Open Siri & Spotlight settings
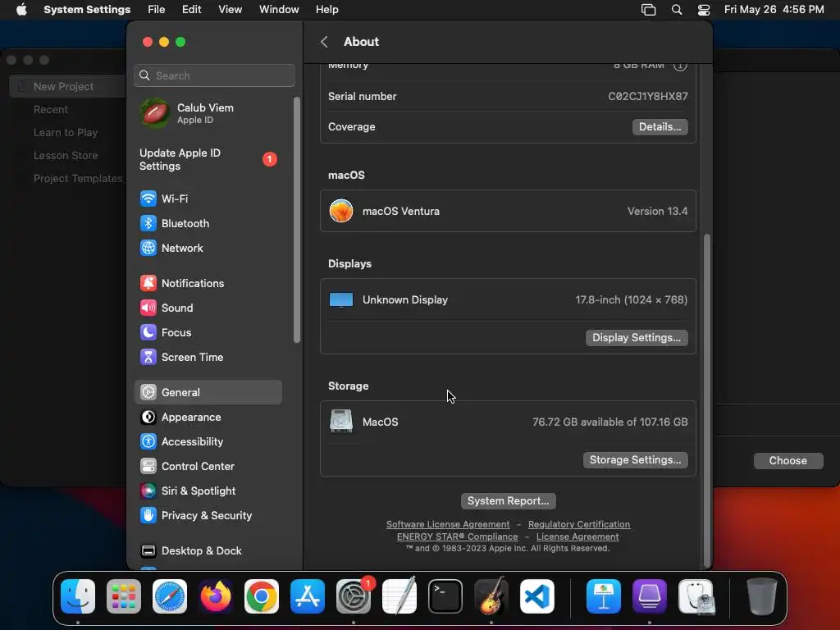 tap(208, 491)
